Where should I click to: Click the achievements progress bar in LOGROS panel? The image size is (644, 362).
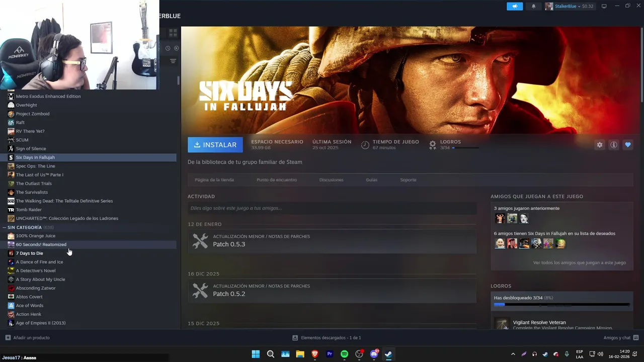click(561, 304)
